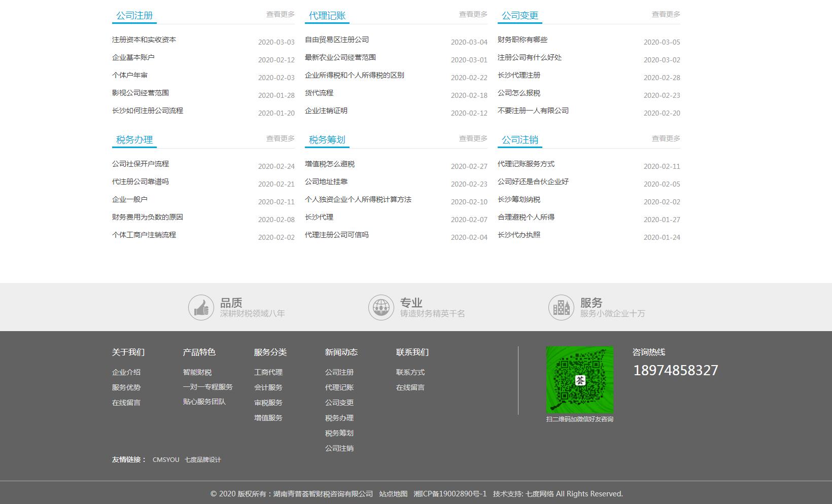
Task: Open 查看更多 for 代理记账 section
Action: 473,14
